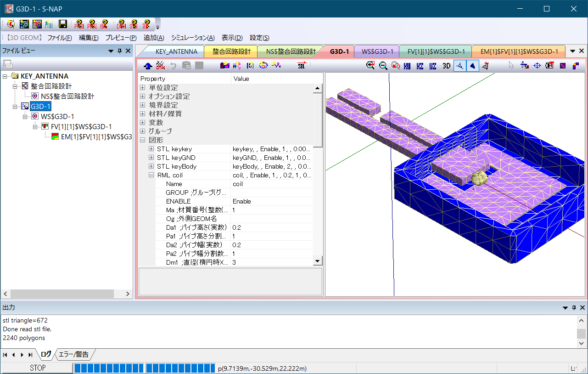
Task: Switch to XY plane view
Action: [x=407, y=66]
